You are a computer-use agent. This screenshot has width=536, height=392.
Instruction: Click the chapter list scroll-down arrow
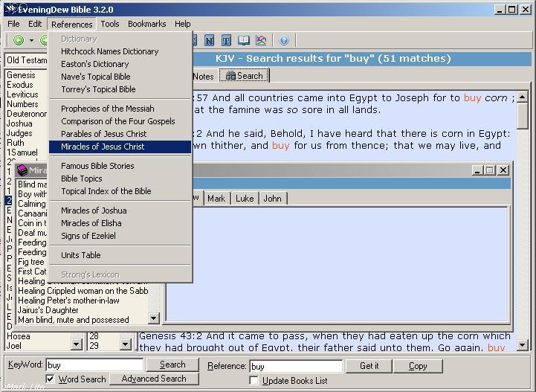pos(126,345)
